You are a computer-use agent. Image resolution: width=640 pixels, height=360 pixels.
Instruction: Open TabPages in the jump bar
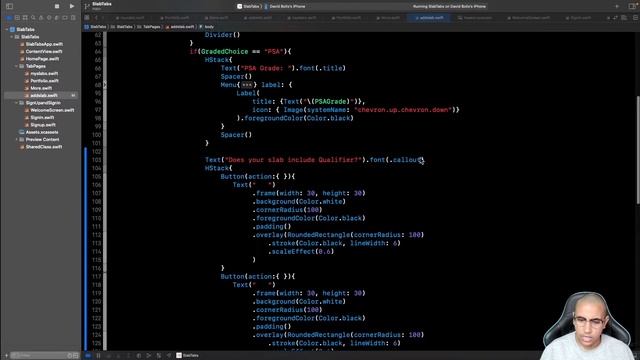tap(149, 27)
